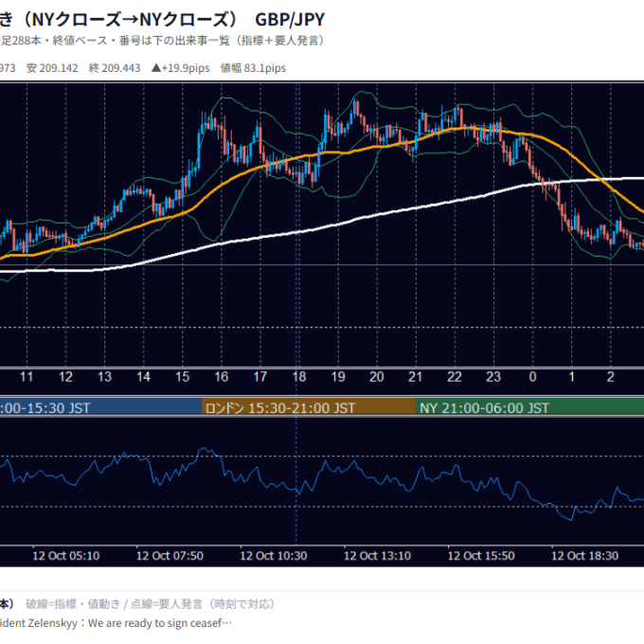Click hour label 19 on the time axis
The height and width of the screenshot is (644, 644).
click(338, 377)
